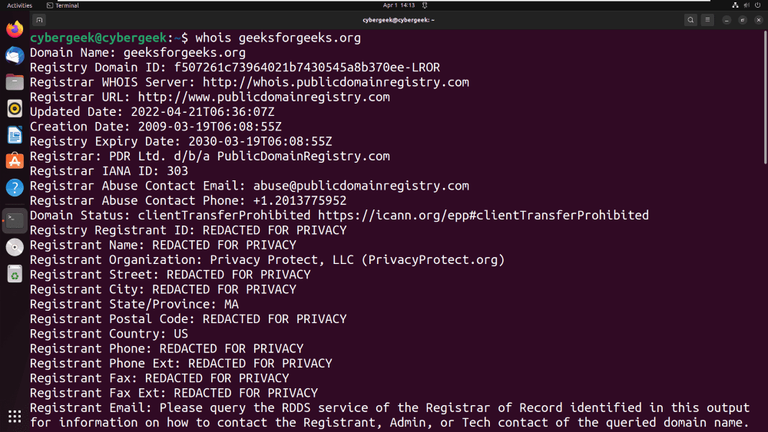Click the Terminal icon in dock
The height and width of the screenshot is (432, 768).
coord(14,220)
